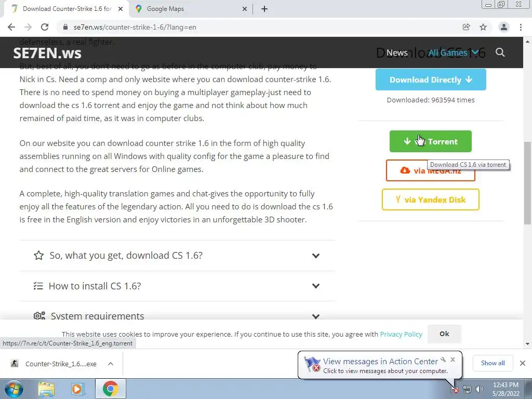Open the share page icon in address bar

[467, 27]
